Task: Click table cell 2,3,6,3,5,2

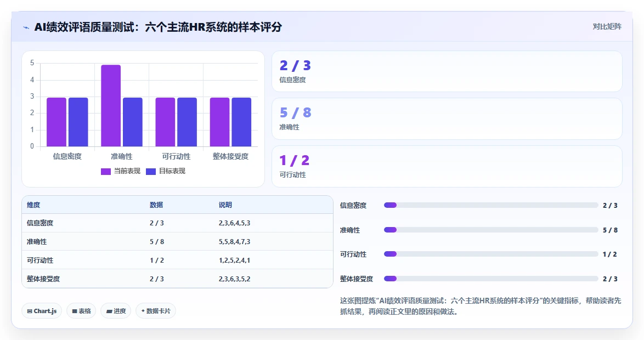Action: pos(235,279)
